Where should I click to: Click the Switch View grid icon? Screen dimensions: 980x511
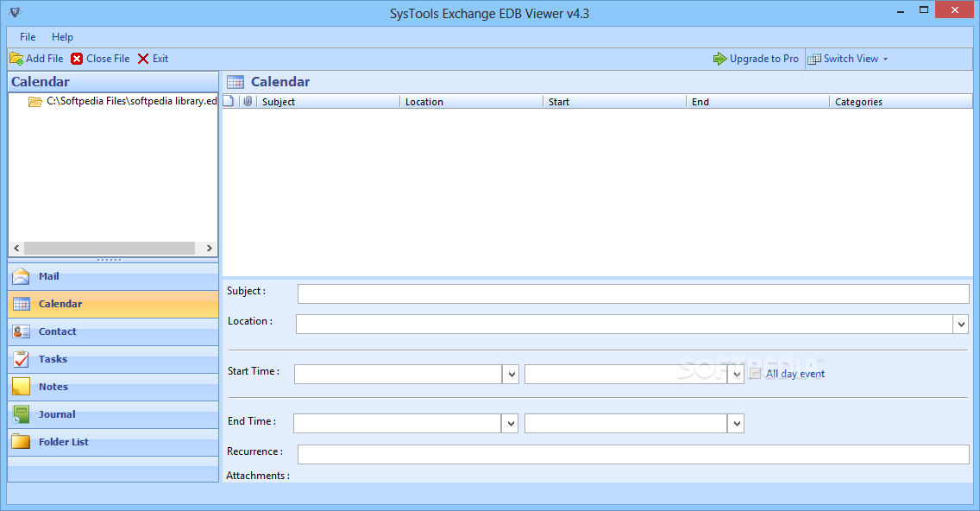tap(814, 59)
